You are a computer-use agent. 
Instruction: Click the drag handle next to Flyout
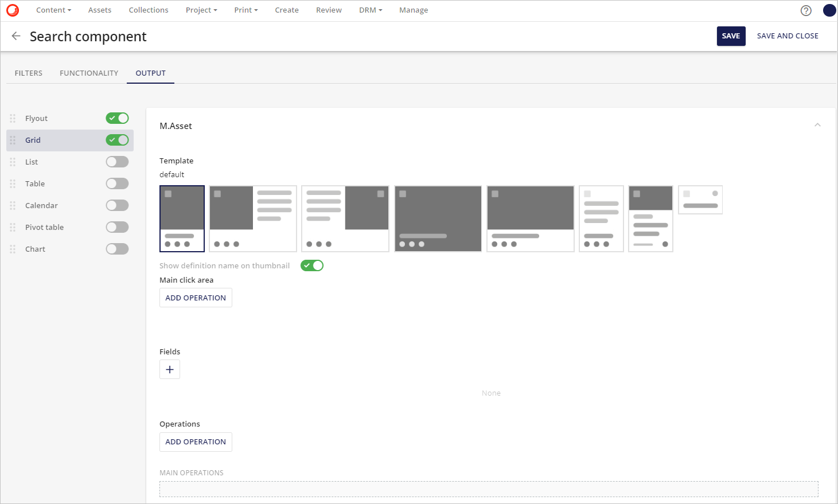tap(12, 118)
